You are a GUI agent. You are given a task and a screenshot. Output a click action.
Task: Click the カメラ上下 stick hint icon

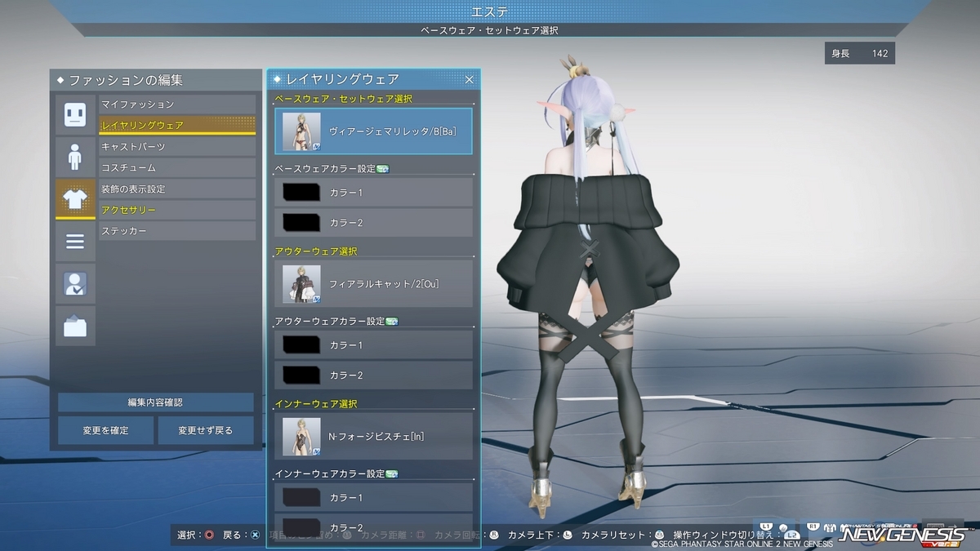point(568,535)
